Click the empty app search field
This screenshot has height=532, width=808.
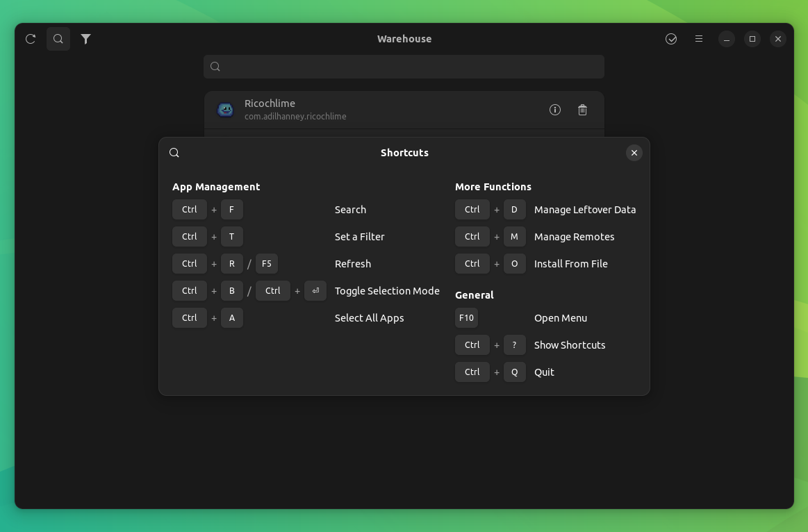(x=404, y=66)
